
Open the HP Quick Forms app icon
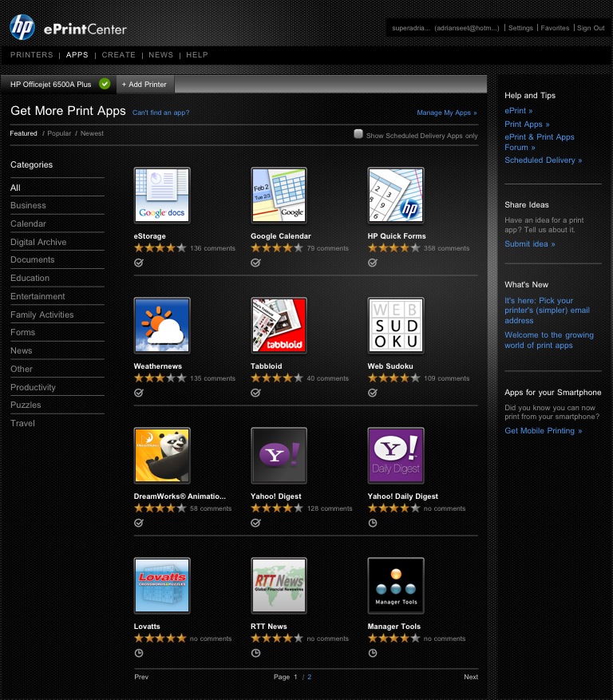(396, 195)
